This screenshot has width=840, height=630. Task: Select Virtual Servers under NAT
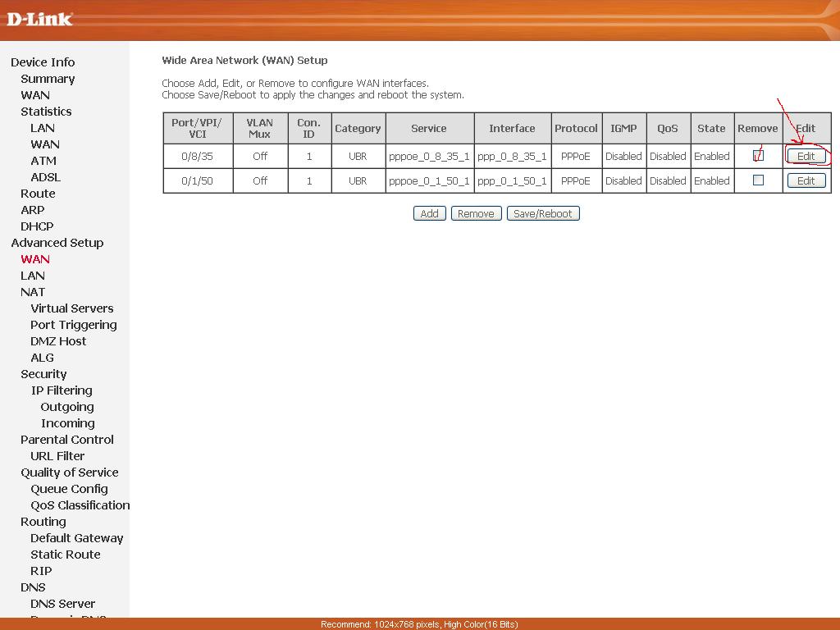(72, 308)
